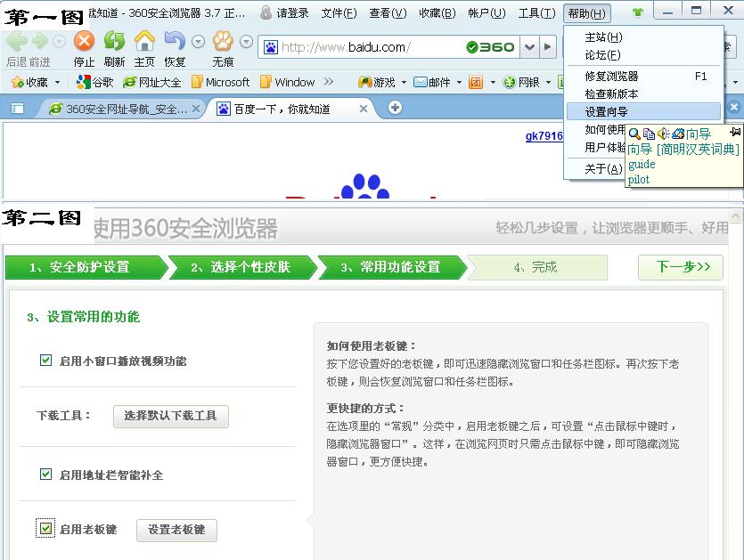Toggle 启用地址栏智能补全 checkbox

tap(46, 475)
